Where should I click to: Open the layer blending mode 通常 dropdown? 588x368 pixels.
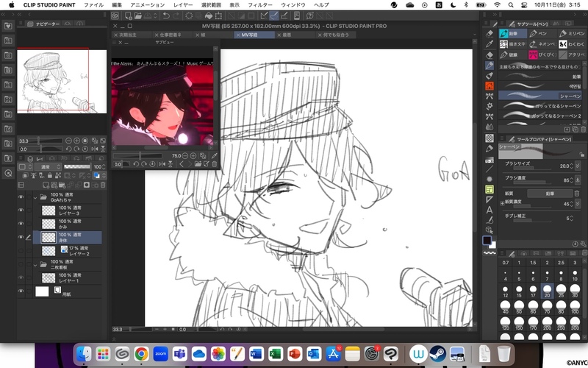pyautogui.click(x=48, y=167)
